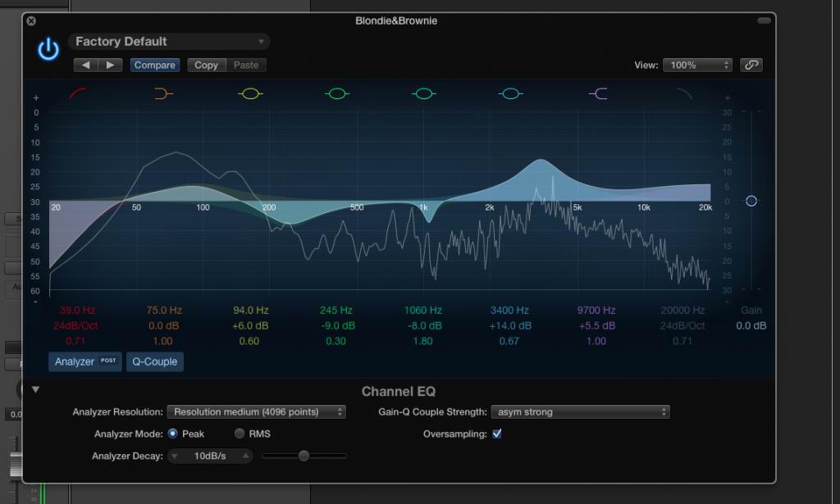This screenshot has height=504, width=840.
Task: Click the Copy button
Action: 206,65
